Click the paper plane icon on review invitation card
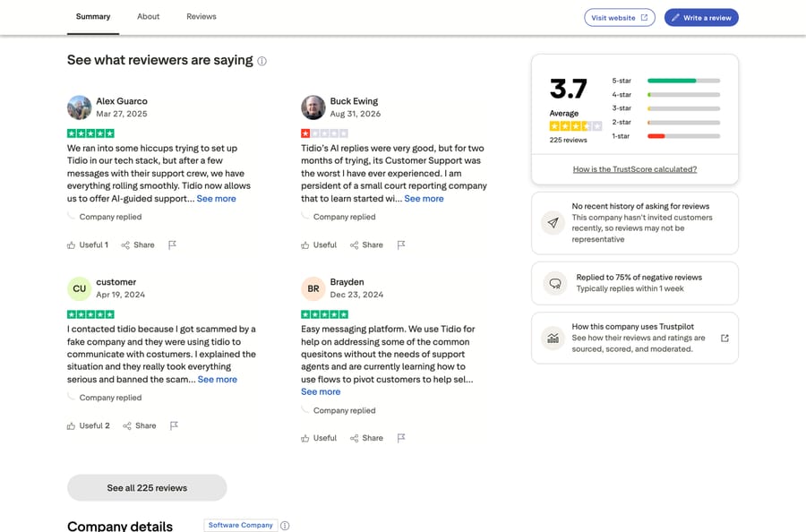Image resolution: width=806 pixels, height=532 pixels. click(x=553, y=223)
